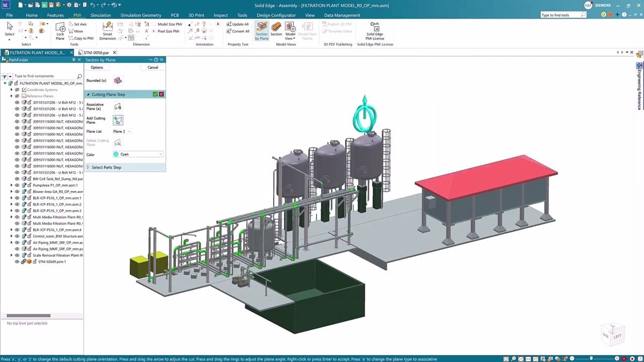This screenshot has height=362, width=644.
Task: Toggle visibility of PumpArea P1_OP_mm.asm:1
Action: (x=17, y=185)
